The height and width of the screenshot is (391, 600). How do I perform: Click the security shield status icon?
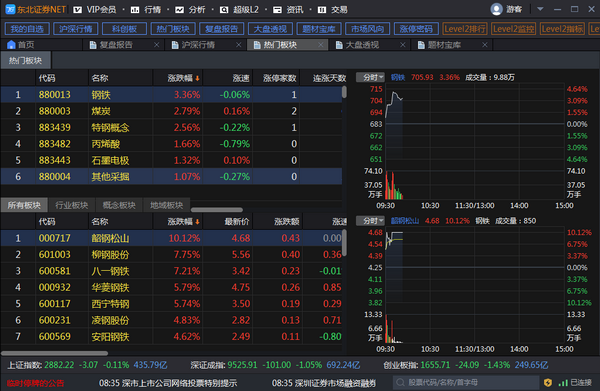(x=548, y=382)
